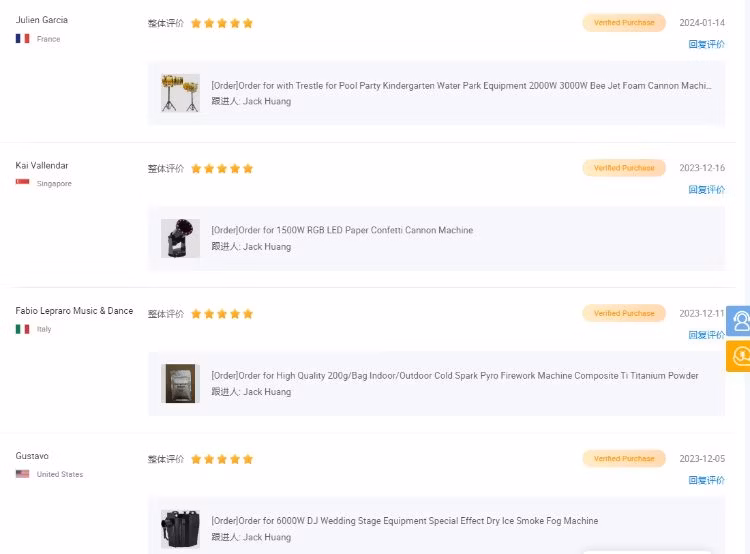
Task: Open the 1500W RGB LED Confetti Cannon order
Action: click(x=342, y=230)
